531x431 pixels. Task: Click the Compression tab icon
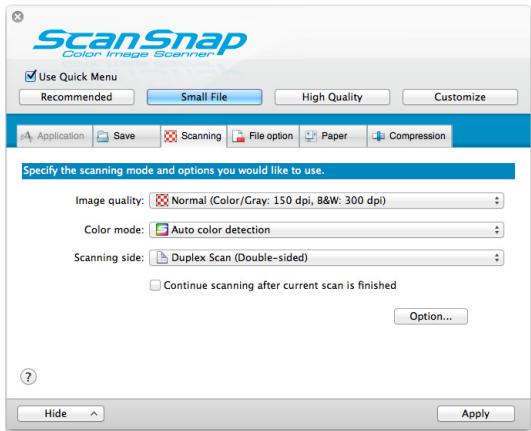tap(378, 136)
